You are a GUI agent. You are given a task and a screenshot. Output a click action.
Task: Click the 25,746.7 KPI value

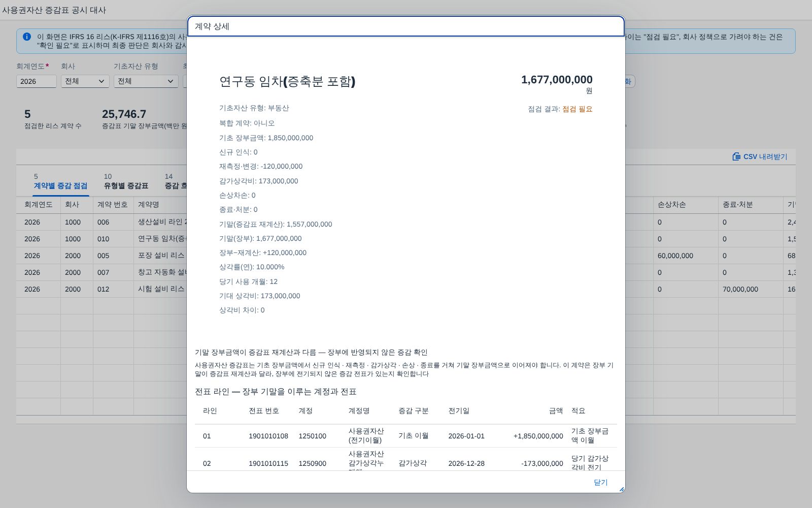(124, 114)
